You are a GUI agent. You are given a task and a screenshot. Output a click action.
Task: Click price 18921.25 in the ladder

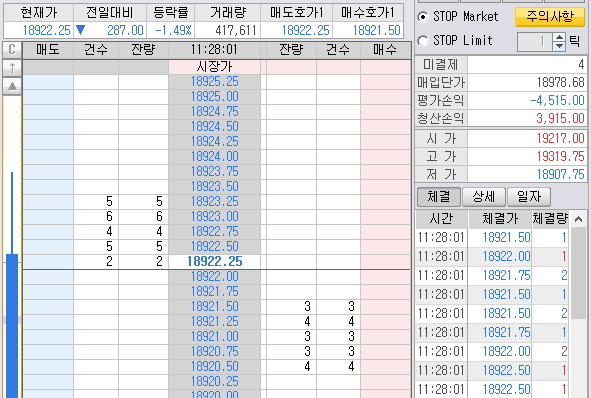(x=214, y=321)
